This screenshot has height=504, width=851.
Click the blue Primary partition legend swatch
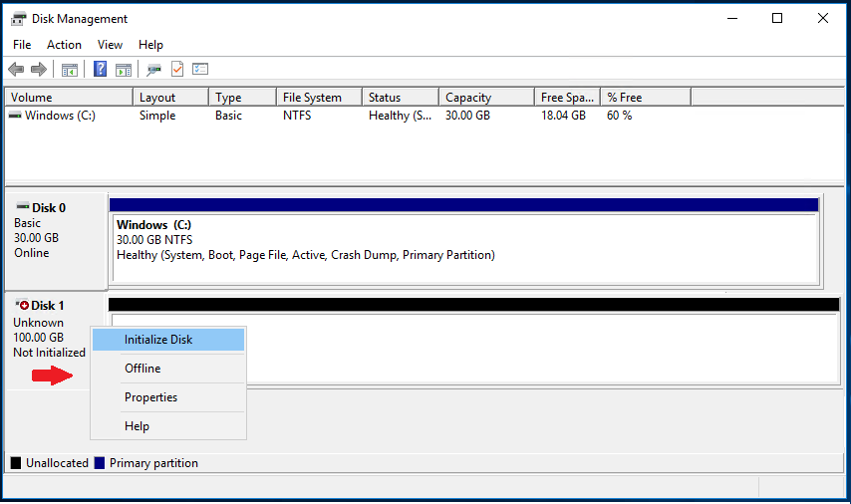100,463
